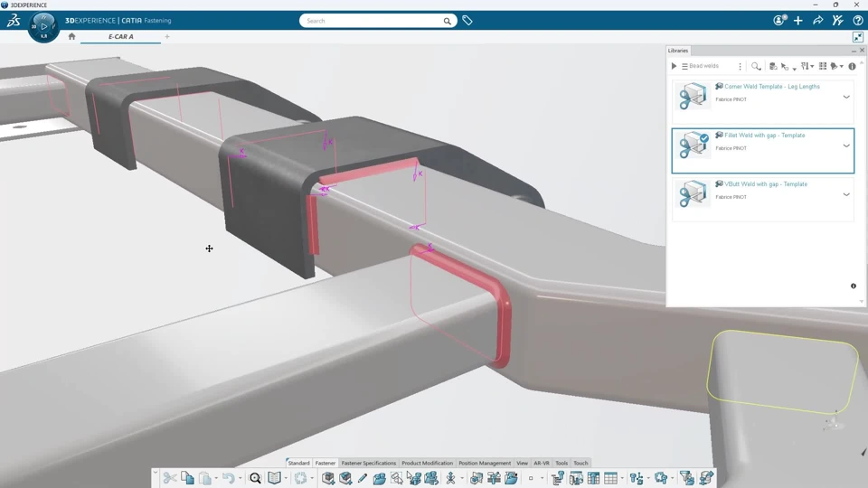Select Fillet Weld with gap thumbnail
This screenshot has width=868, height=488.
coord(692,145)
